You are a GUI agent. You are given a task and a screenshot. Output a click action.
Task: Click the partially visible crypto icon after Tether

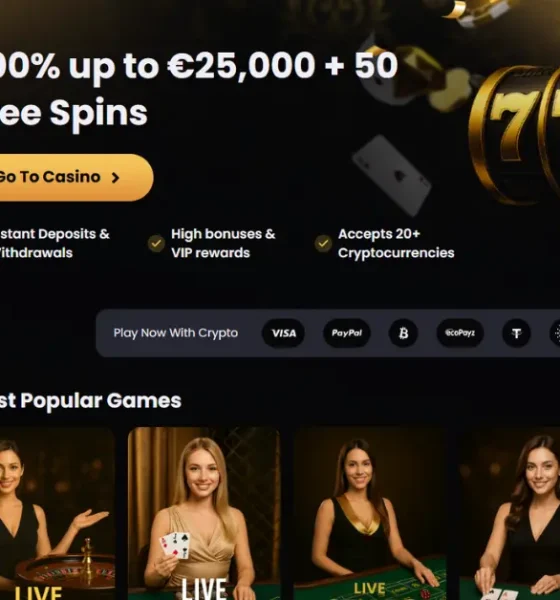tap(555, 333)
